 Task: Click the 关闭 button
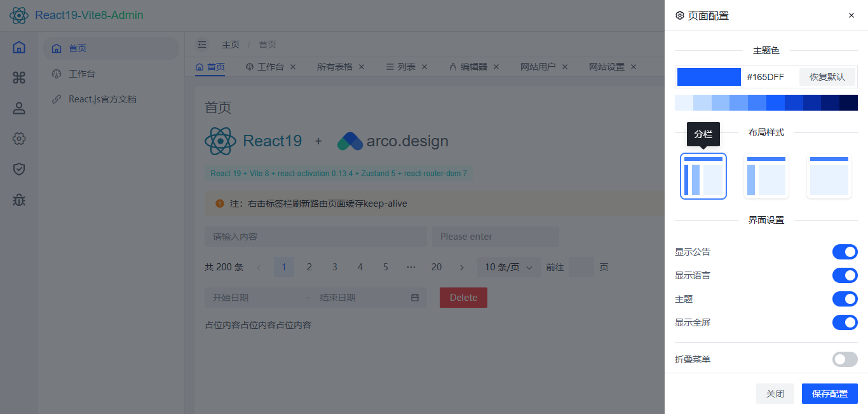pos(775,394)
